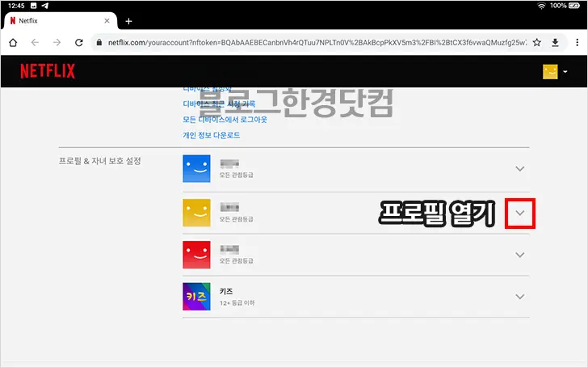Viewport: 588px width, 368px height.
Task: Open the browser three-dot menu
Action: pyautogui.click(x=577, y=42)
